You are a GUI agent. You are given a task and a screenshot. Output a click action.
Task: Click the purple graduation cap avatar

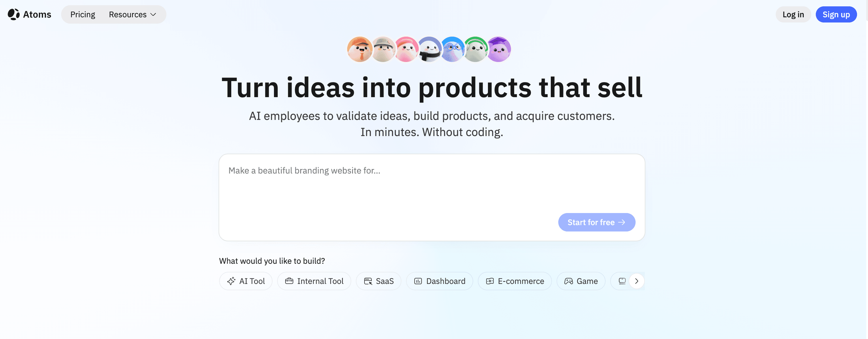tap(499, 50)
